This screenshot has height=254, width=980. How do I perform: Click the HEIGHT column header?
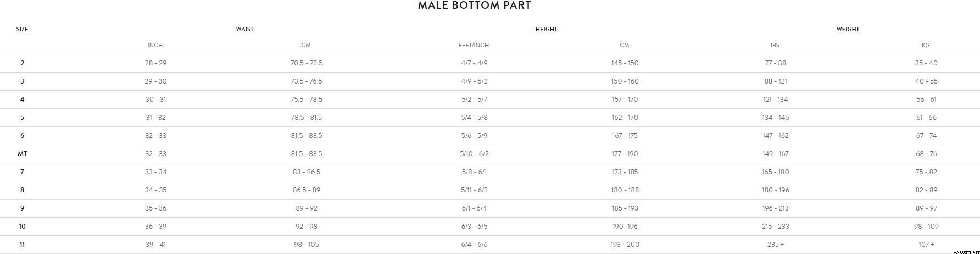pos(546,29)
